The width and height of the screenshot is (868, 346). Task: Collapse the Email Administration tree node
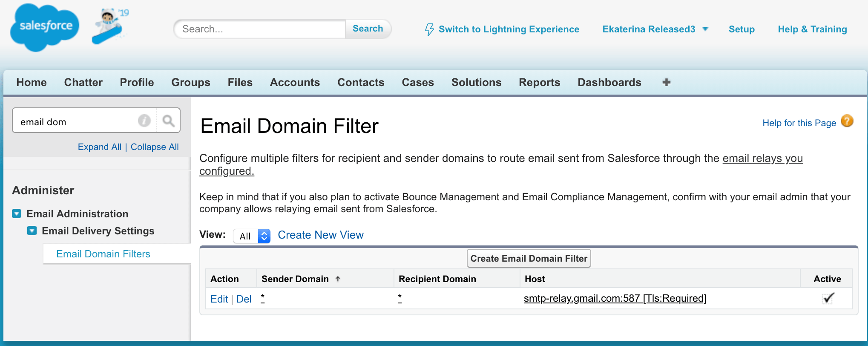[17, 213]
